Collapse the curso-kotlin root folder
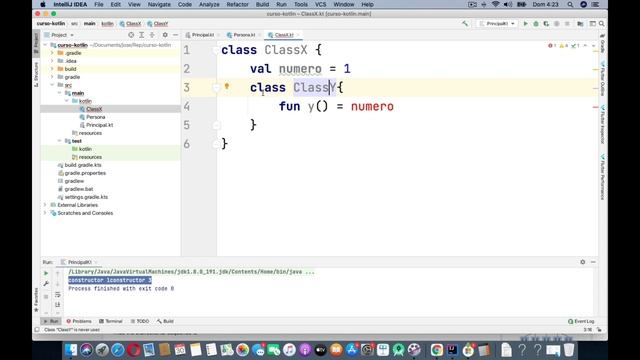640x360 pixels. click(x=45, y=45)
